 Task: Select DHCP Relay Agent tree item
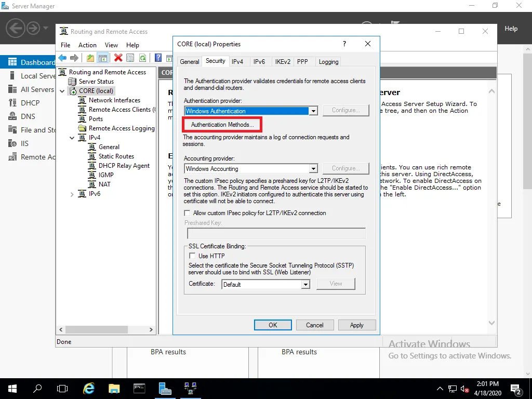124,166
